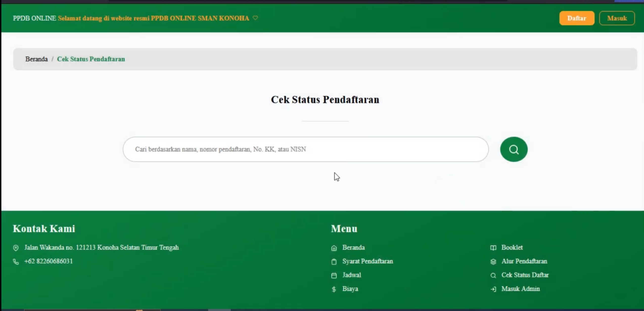This screenshot has width=644, height=311.
Task: Click the book icon beside Booklet
Action: click(x=493, y=248)
